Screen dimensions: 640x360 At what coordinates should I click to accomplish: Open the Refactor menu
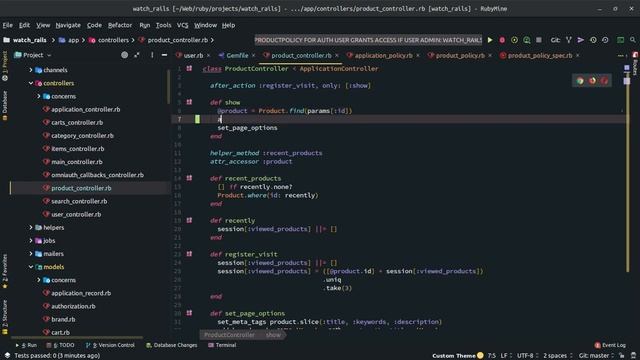click(120, 25)
